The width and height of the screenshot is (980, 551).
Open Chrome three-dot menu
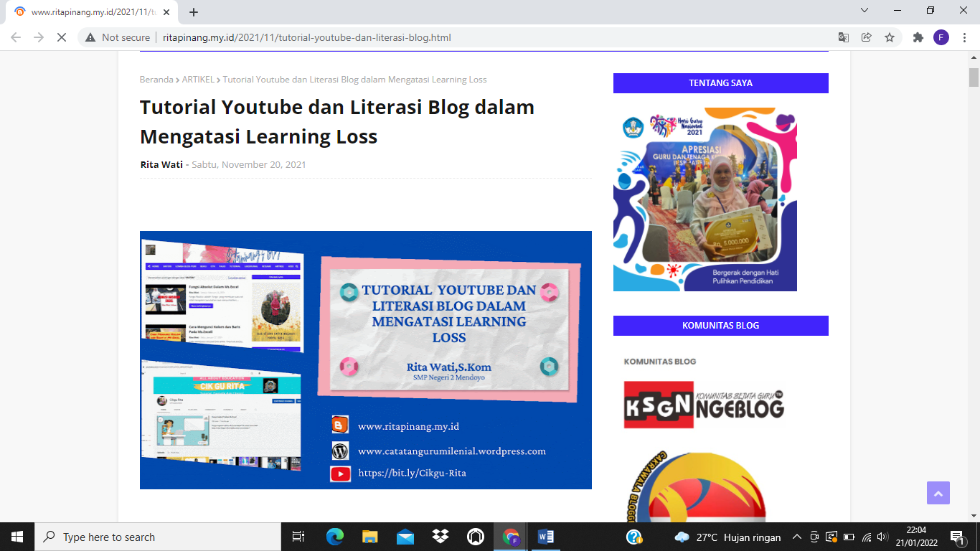964,37
